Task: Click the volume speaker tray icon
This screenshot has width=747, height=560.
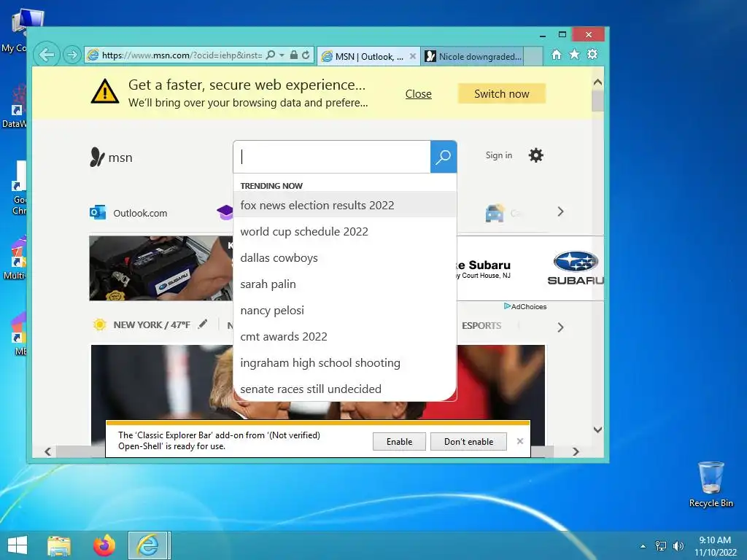Action: click(x=678, y=545)
